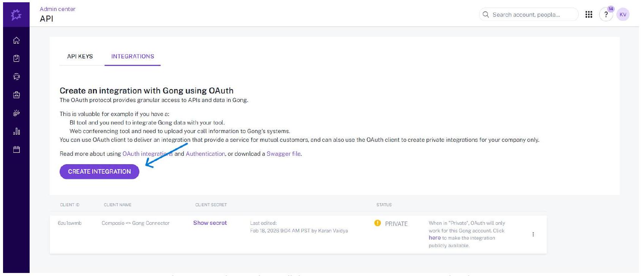Open the Authentication link
644x276 pixels.
205,154
